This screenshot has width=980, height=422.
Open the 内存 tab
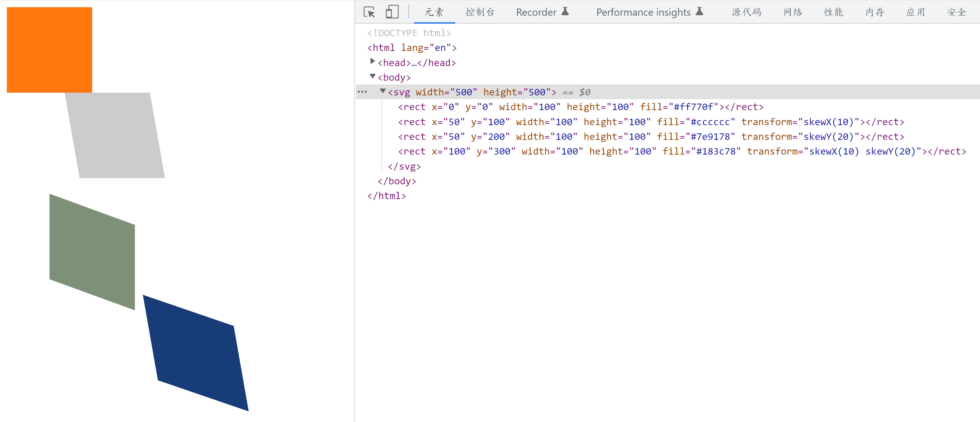coord(874,12)
